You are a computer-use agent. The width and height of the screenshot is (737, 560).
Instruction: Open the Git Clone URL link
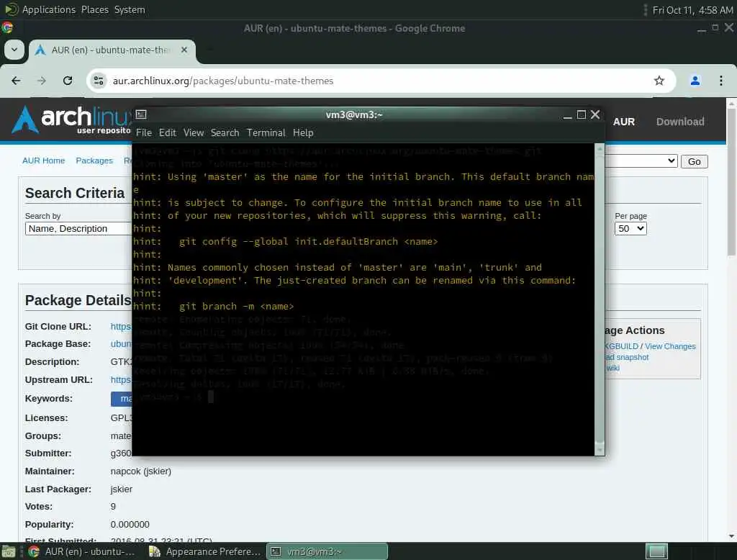coord(121,326)
